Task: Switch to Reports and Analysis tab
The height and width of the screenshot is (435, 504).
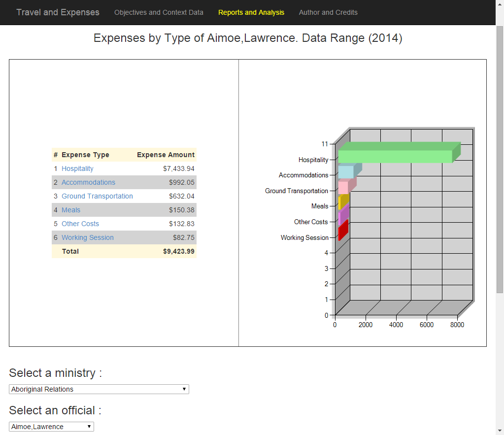Action: (251, 12)
